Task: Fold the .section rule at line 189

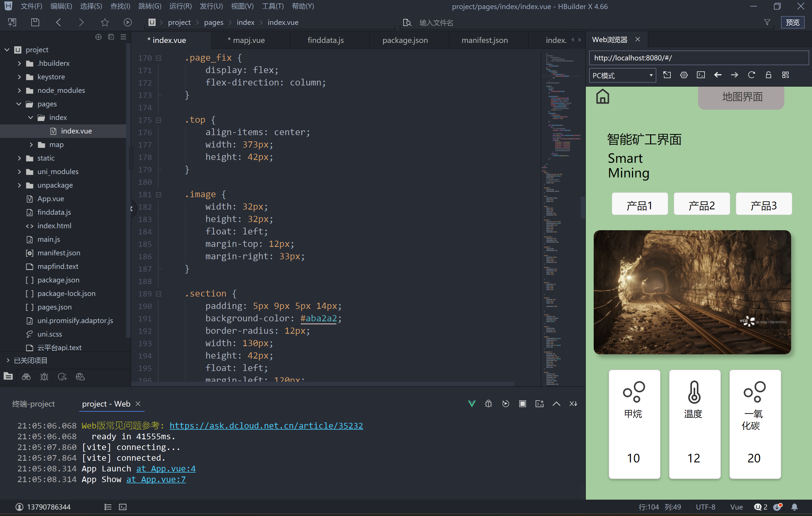Action: 159,294
